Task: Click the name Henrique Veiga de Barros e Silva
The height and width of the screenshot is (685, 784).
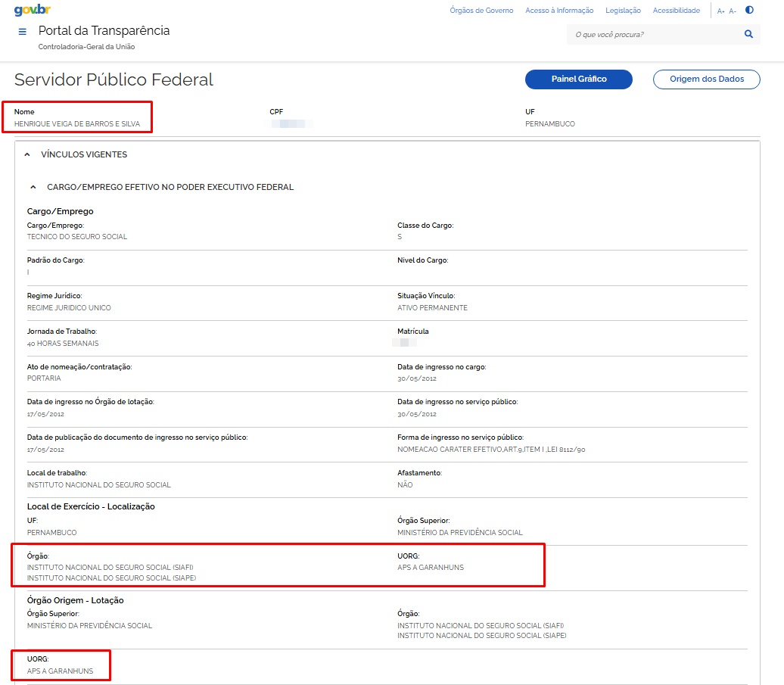Action: [x=77, y=124]
